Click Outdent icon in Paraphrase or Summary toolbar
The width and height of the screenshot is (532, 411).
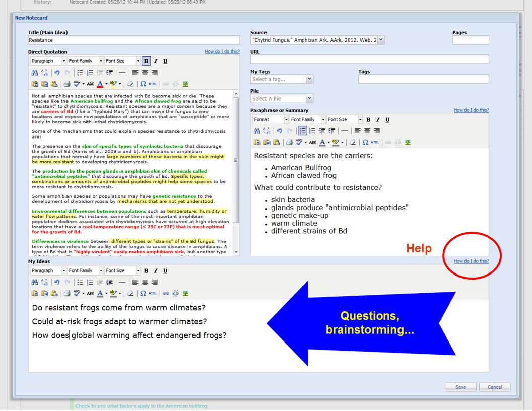pos(322,131)
